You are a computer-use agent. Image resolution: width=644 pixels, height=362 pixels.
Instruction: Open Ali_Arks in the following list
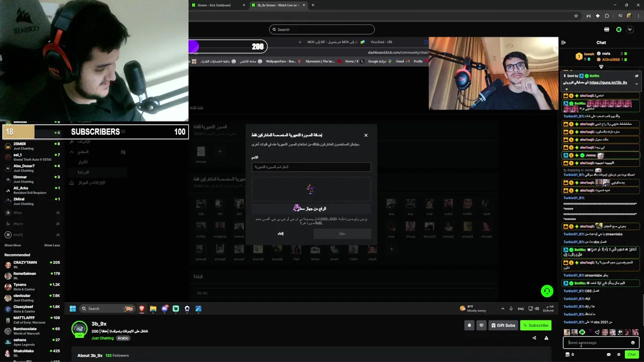[31, 190]
